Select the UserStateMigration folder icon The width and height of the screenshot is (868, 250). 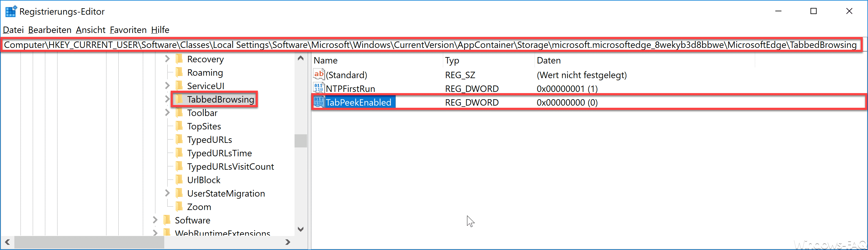point(180,194)
